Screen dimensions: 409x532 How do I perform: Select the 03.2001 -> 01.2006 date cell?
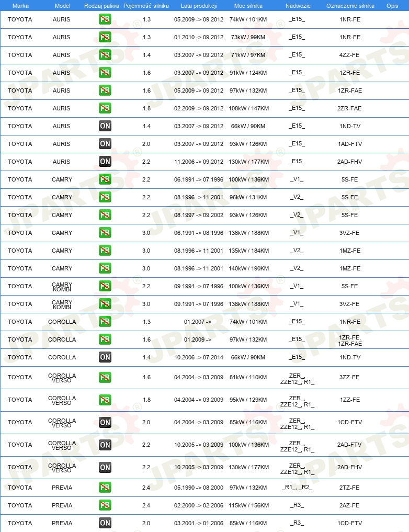tap(199, 523)
